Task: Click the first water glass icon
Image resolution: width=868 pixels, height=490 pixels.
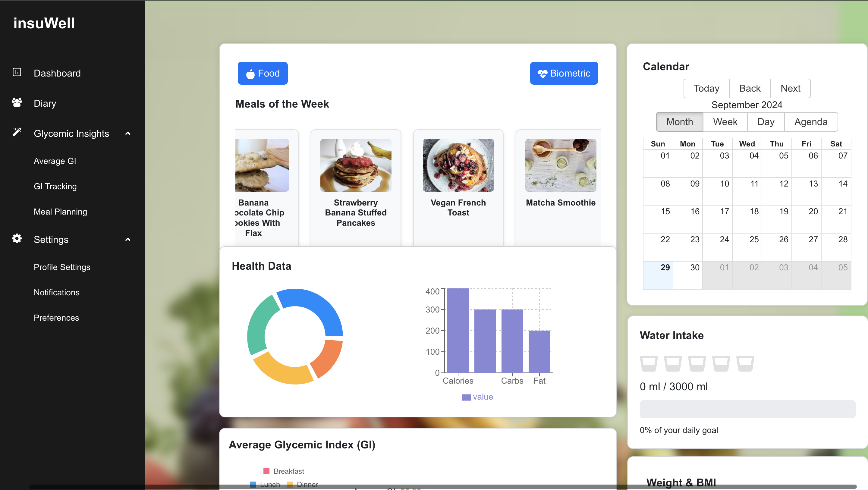Action: (649, 363)
